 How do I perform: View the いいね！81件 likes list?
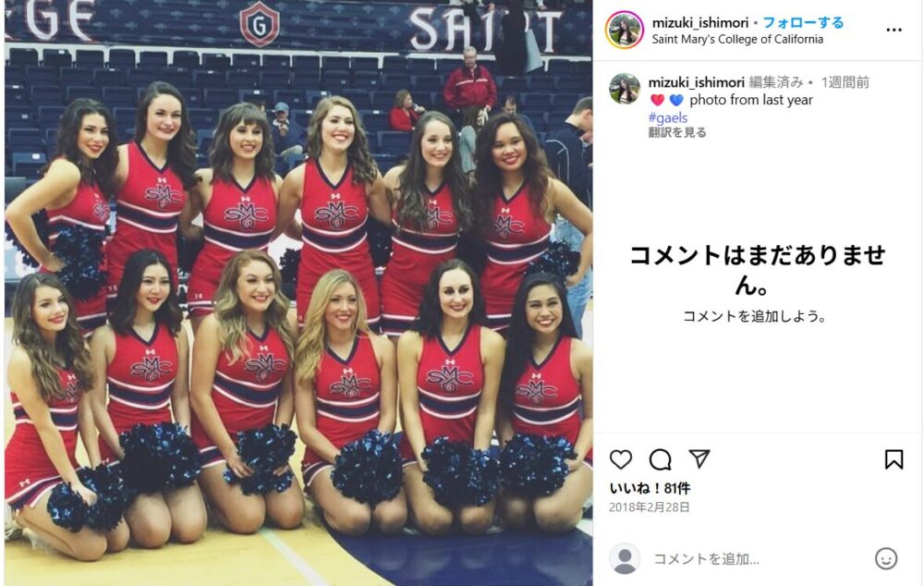pos(650,488)
